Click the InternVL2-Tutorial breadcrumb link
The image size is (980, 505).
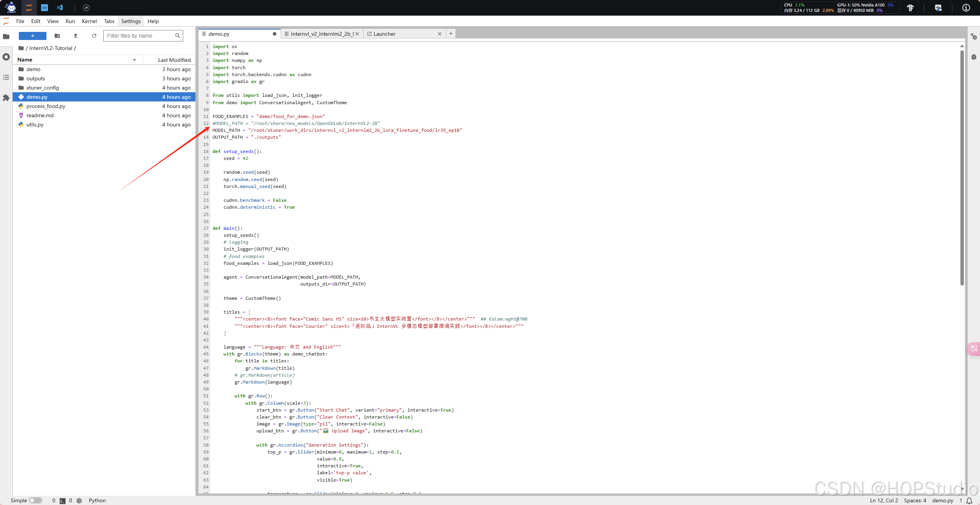pyautogui.click(x=51, y=48)
